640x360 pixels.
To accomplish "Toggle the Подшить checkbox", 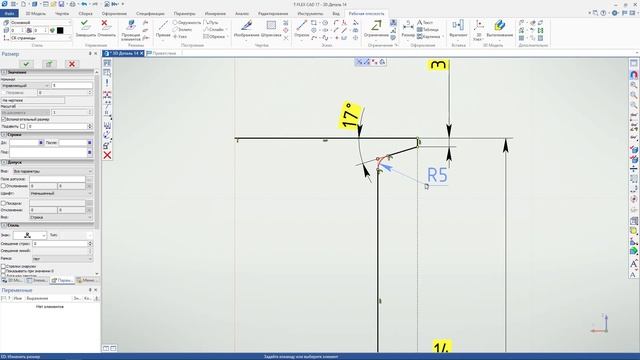I will click(x=22, y=126).
